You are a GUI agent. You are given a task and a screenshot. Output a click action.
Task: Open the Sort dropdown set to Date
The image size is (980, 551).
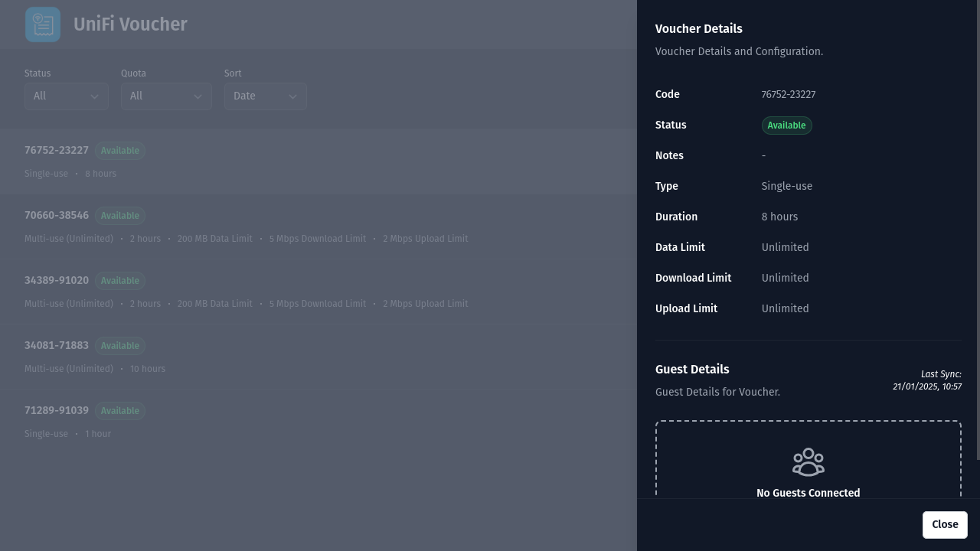tap(266, 96)
